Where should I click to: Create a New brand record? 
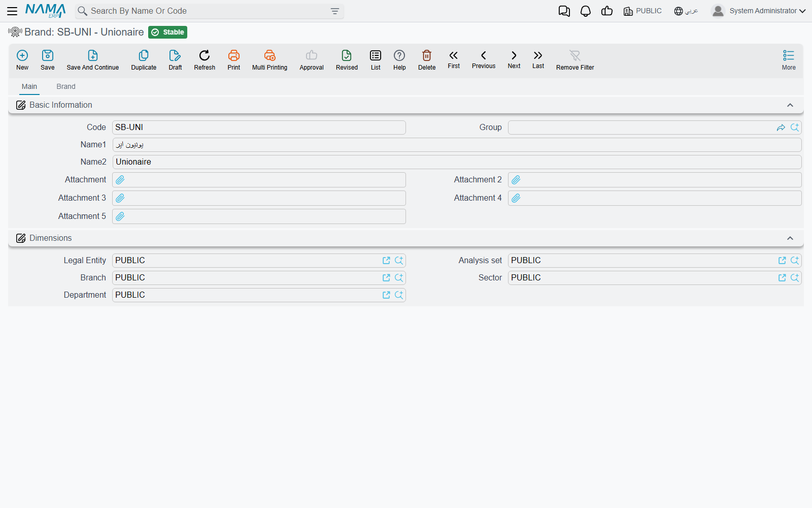tap(22, 60)
